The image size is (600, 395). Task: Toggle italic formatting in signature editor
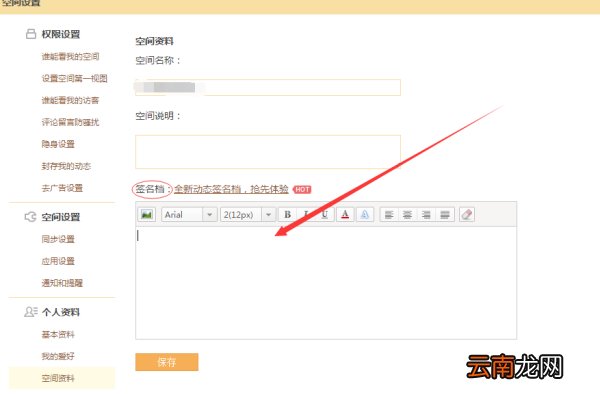pos(306,214)
